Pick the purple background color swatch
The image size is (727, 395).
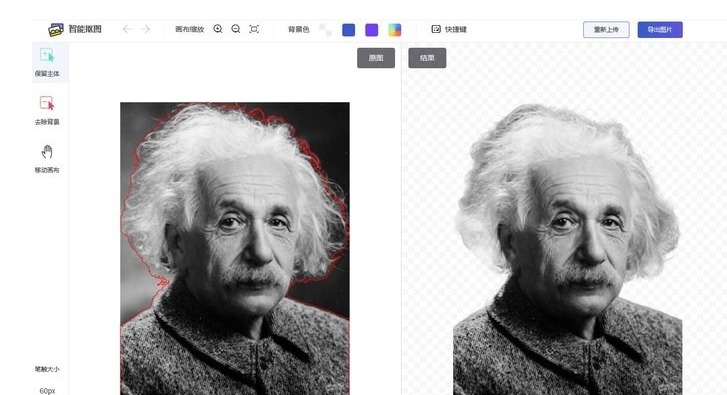371,30
